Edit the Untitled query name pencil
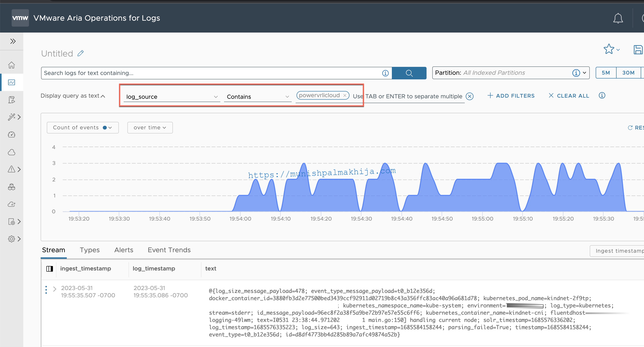The height and width of the screenshot is (347, 644). tap(80, 53)
